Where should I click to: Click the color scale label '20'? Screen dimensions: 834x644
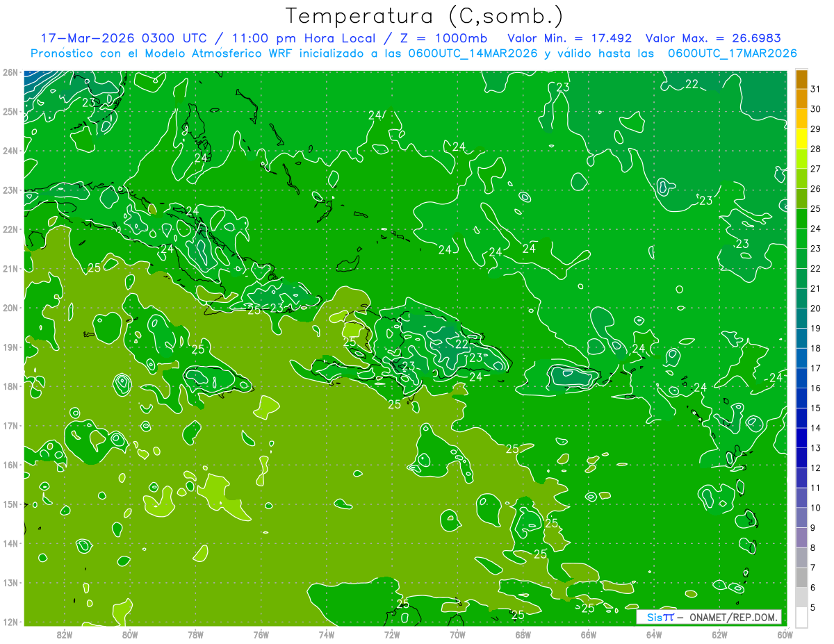(x=816, y=308)
